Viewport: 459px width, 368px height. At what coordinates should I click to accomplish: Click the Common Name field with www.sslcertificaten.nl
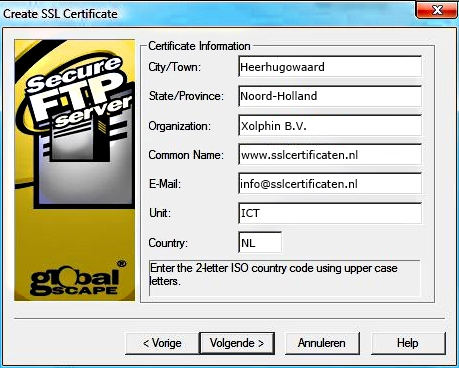[x=330, y=155]
